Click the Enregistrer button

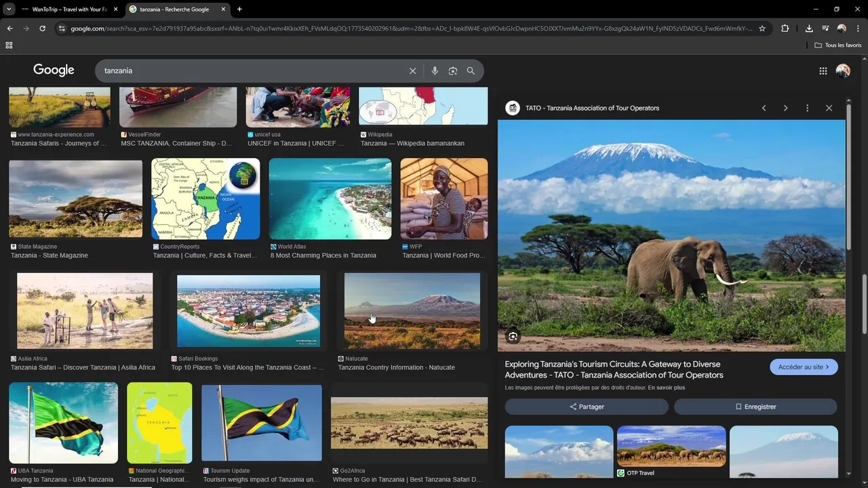coord(755,407)
